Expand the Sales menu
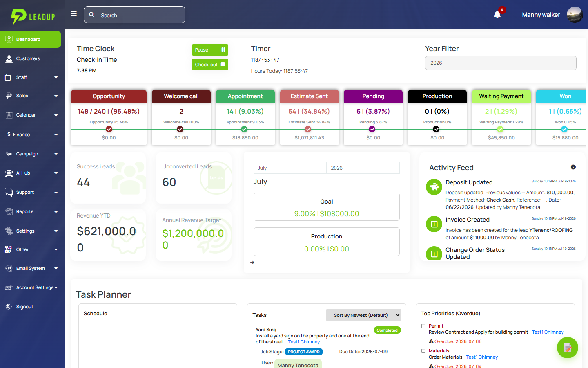The height and width of the screenshot is (368, 588). (x=31, y=96)
